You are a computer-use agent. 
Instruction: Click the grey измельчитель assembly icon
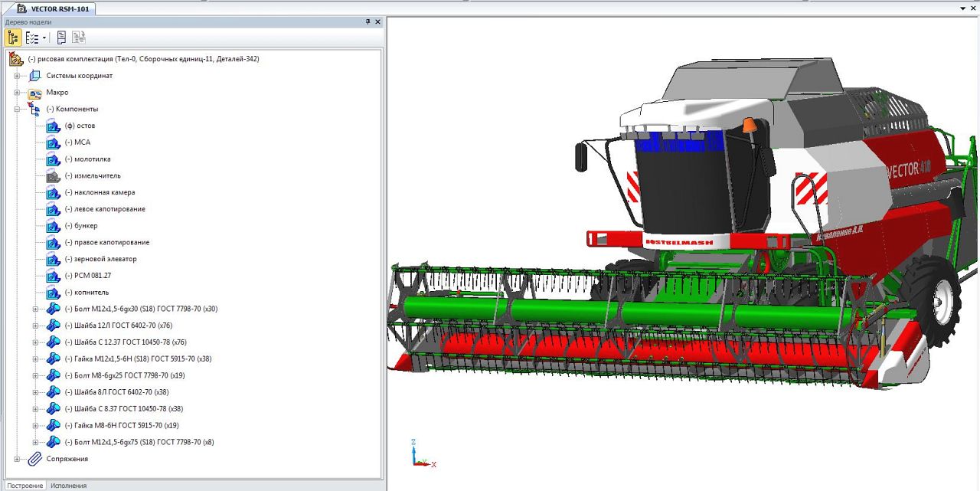pos(53,175)
